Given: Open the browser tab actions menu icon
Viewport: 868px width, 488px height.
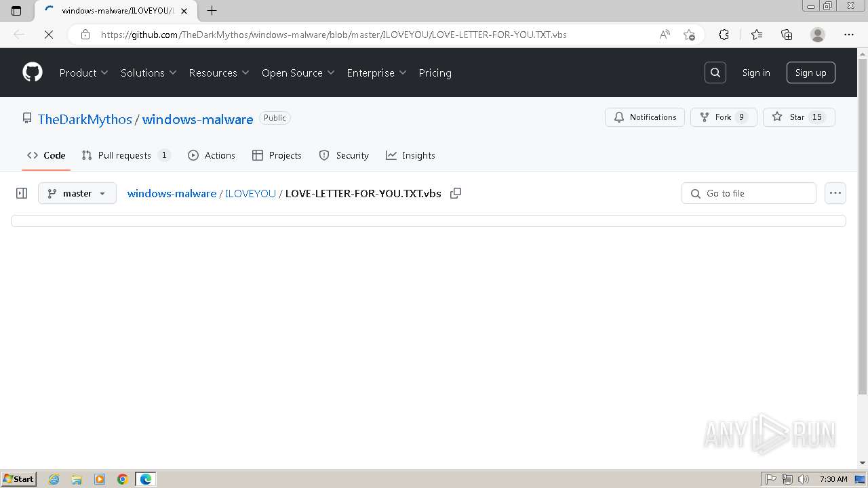Looking at the screenshot, I should coord(16,11).
